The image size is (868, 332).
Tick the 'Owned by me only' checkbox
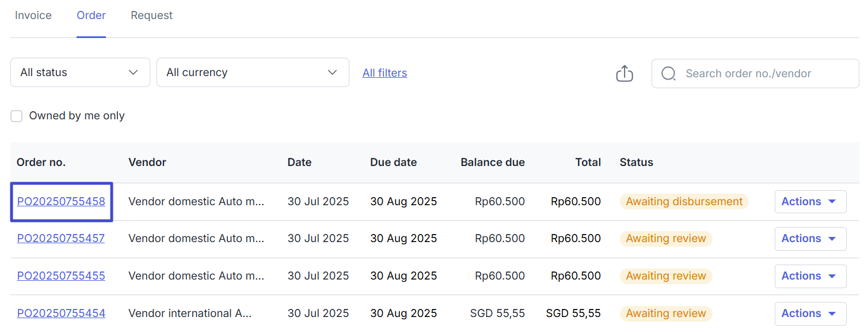(x=17, y=116)
